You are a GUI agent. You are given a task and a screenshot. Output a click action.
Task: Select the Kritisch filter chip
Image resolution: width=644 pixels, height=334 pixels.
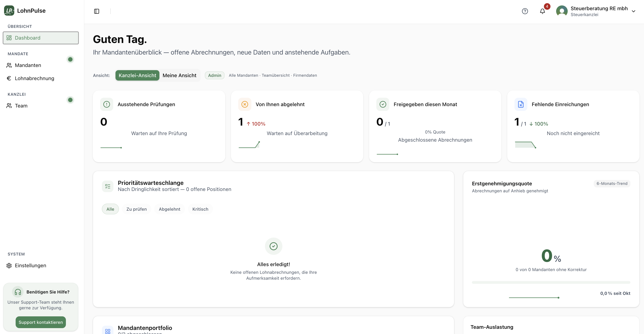pos(200,209)
